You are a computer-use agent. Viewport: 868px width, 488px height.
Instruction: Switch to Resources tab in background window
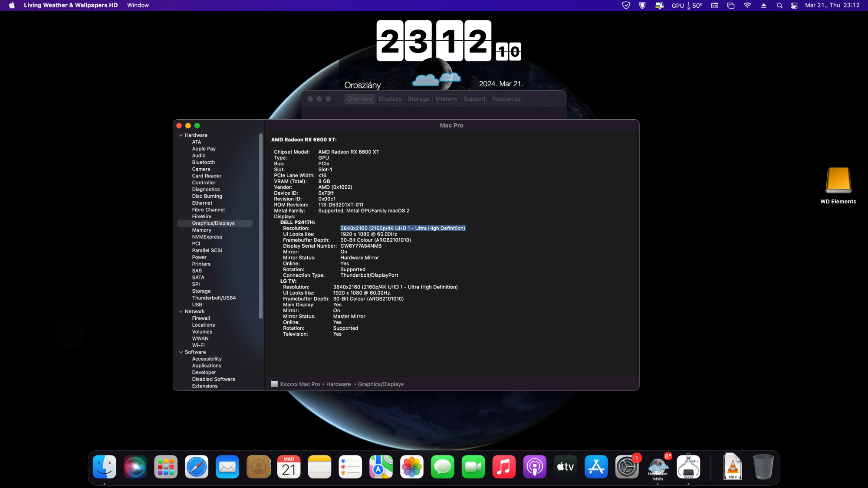506,99
